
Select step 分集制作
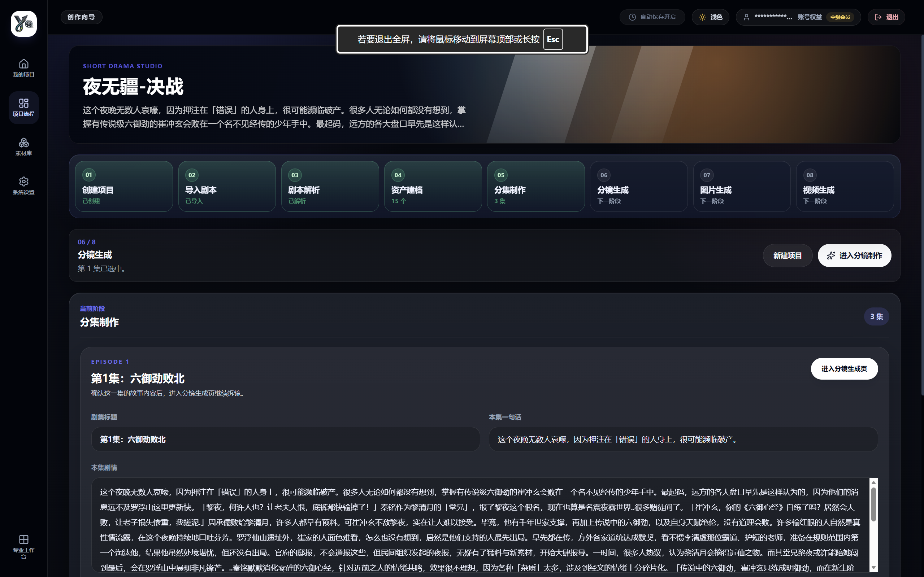[x=536, y=186]
